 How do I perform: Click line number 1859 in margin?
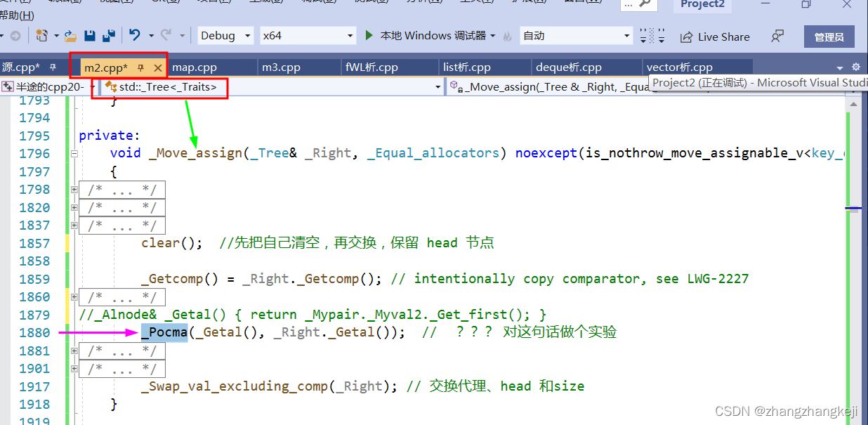pyautogui.click(x=34, y=279)
